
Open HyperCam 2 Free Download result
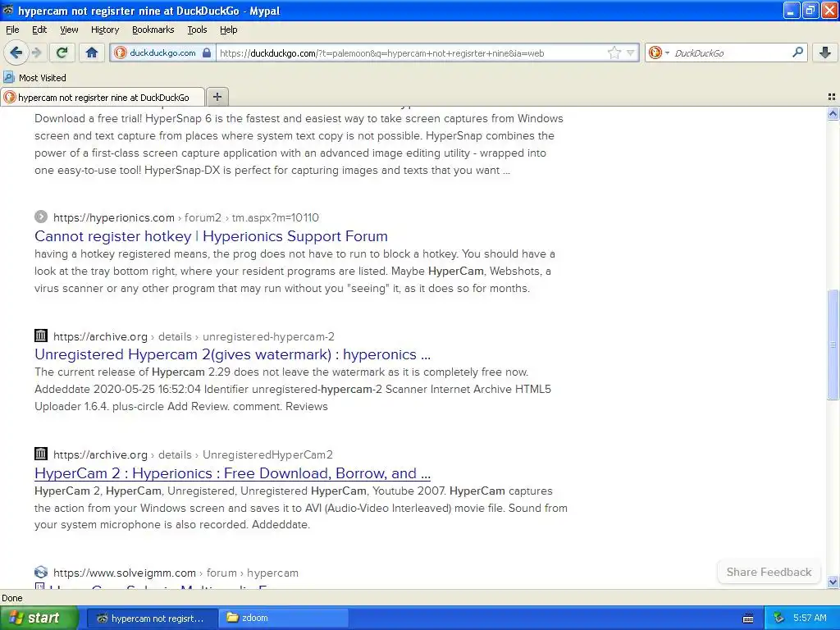coord(232,473)
